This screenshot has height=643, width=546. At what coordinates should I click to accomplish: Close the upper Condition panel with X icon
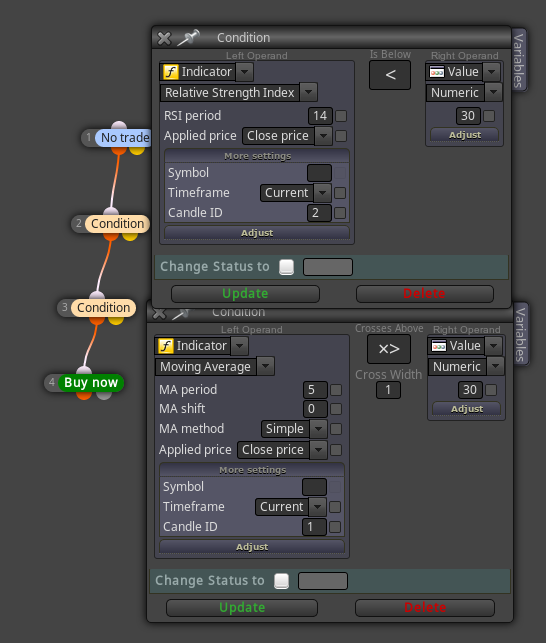[x=164, y=38]
